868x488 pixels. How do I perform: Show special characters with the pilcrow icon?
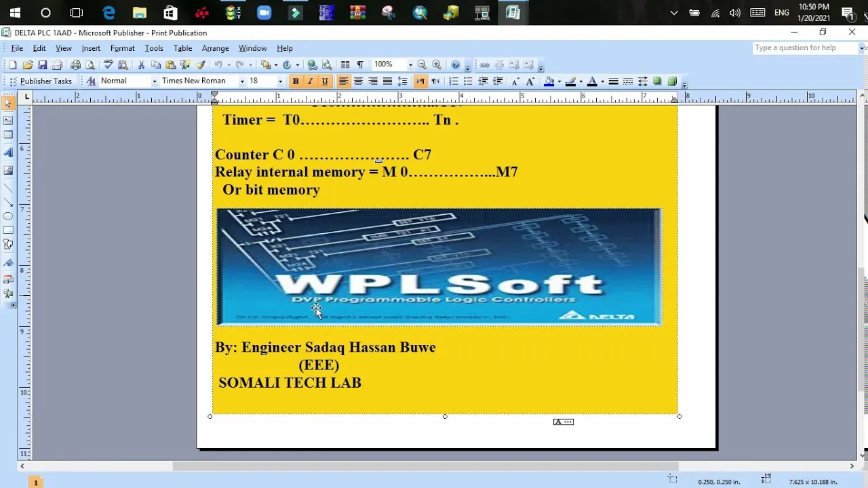click(360, 65)
